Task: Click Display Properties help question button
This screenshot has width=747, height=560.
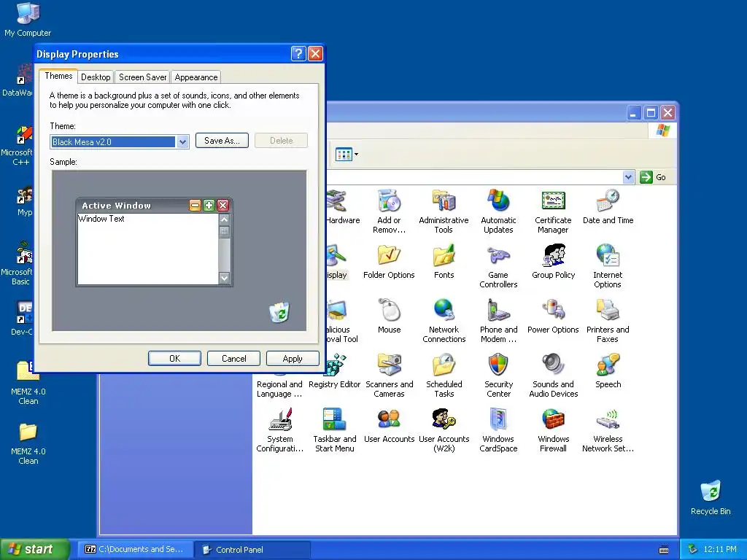Action: point(298,54)
